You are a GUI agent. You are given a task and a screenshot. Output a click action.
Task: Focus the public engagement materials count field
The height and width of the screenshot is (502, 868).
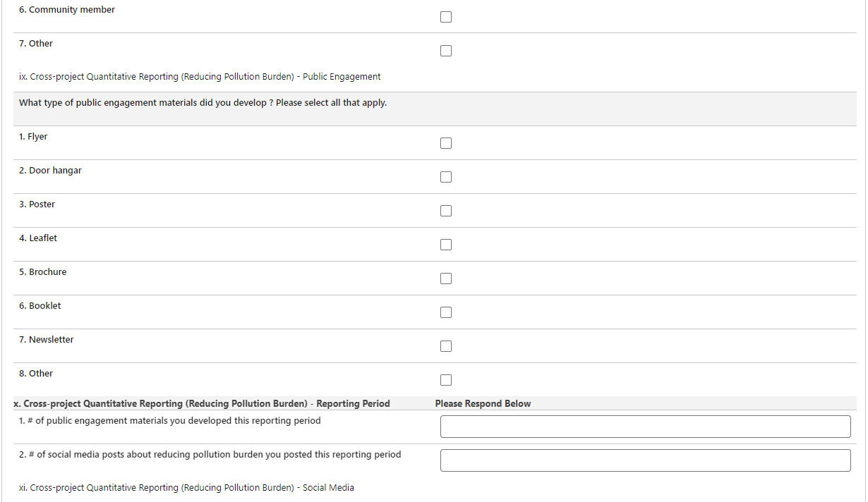coord(645,427)
